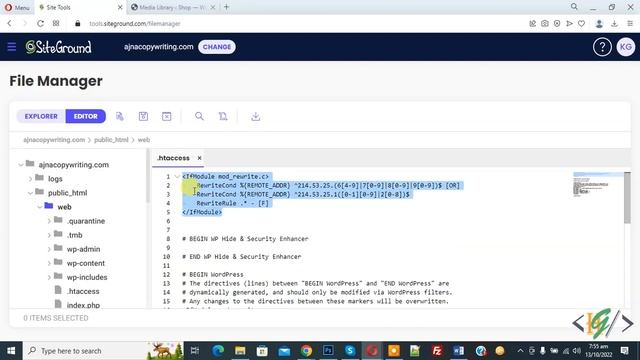Open Windows Start menu

[11, 351]
